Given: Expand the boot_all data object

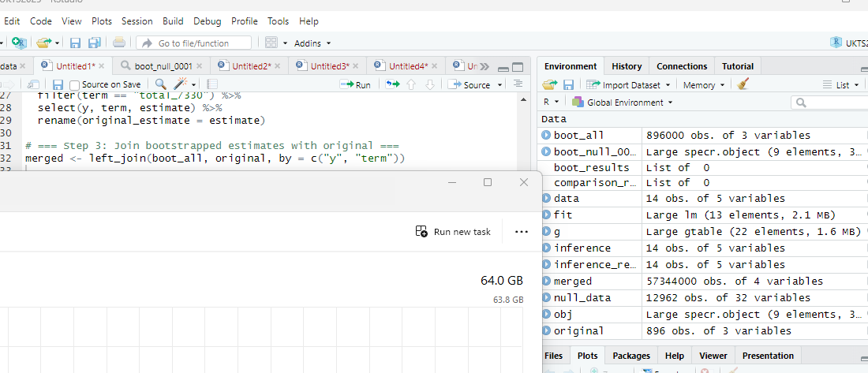Looking at the screenshot, I should pyautogui.click(x=546, y=135).
